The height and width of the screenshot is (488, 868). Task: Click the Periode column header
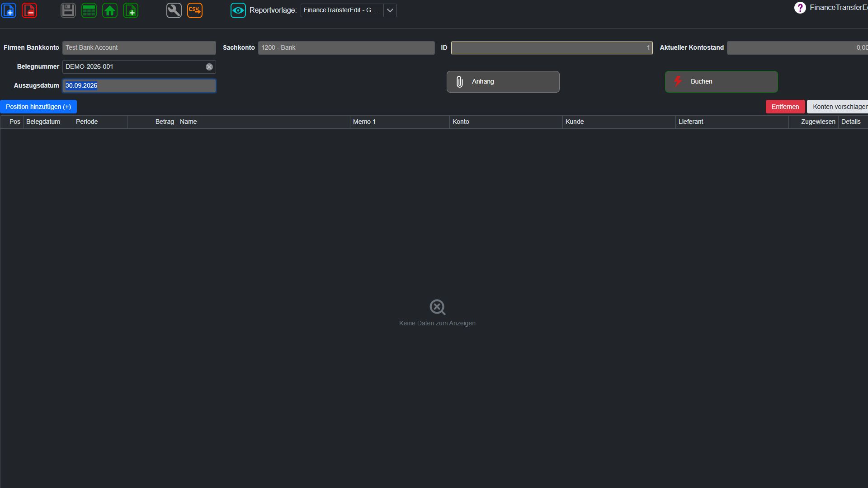(x=100, y=122)
